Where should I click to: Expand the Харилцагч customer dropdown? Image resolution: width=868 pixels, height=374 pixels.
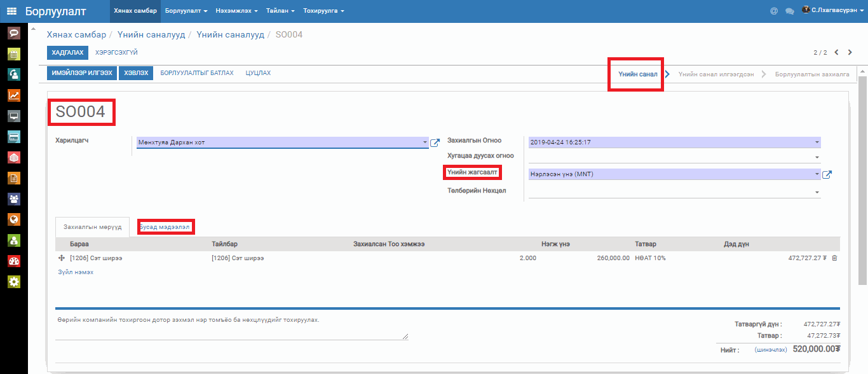(425, 143)
